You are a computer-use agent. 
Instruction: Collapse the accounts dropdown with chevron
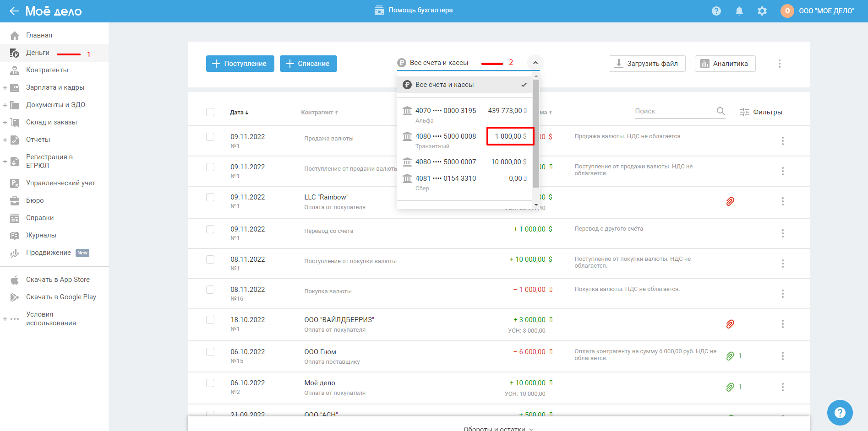[535, 63]
